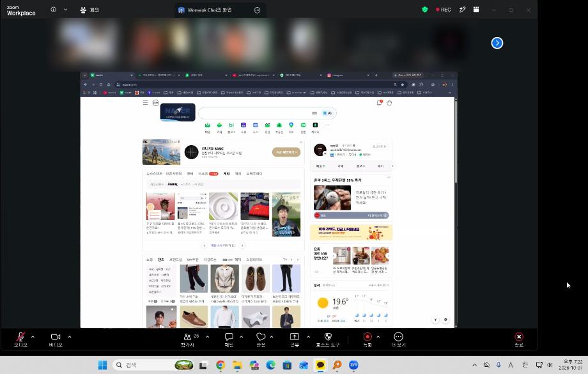Open the Zoom annotation wand icon
The image size is (588, 374).
click(x=462, y=10)
